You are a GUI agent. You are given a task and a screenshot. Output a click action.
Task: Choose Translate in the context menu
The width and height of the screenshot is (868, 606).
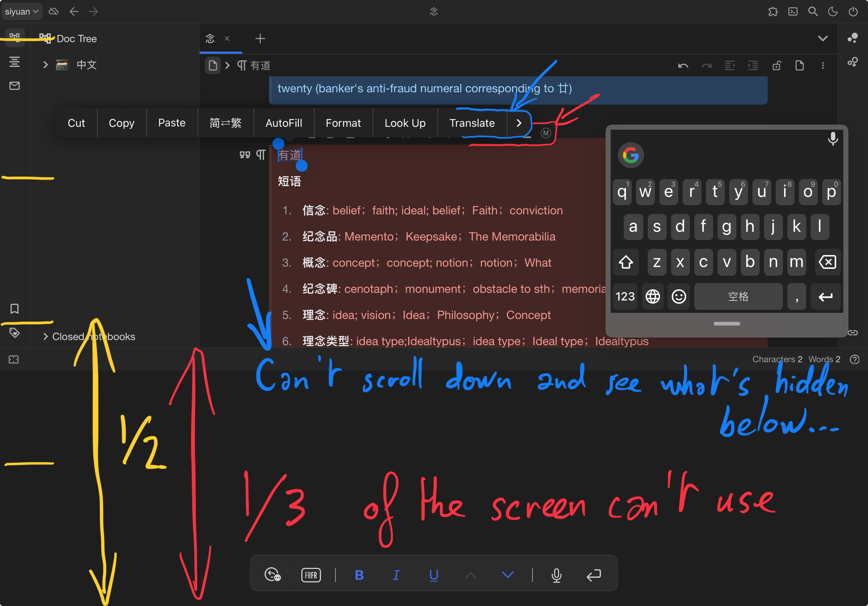[472, 123]
